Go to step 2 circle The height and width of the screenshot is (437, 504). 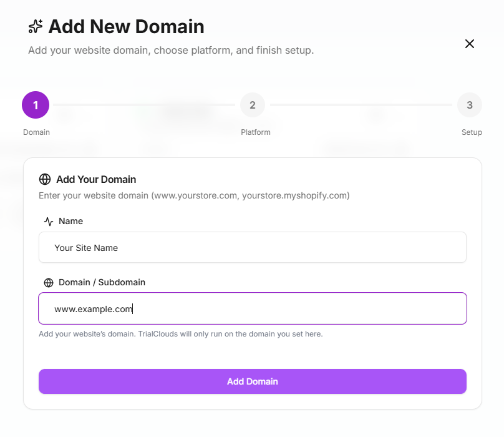[253, 105]
